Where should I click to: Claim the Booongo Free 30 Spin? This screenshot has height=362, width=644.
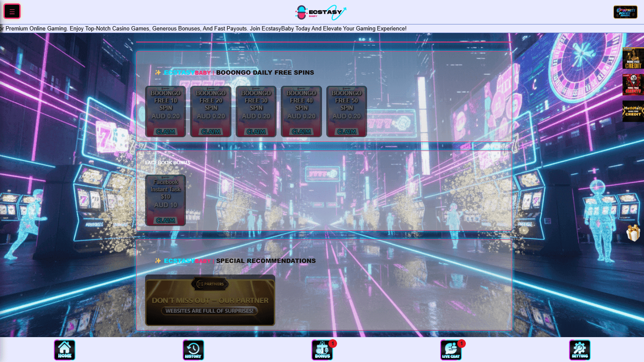click(256, 132)
